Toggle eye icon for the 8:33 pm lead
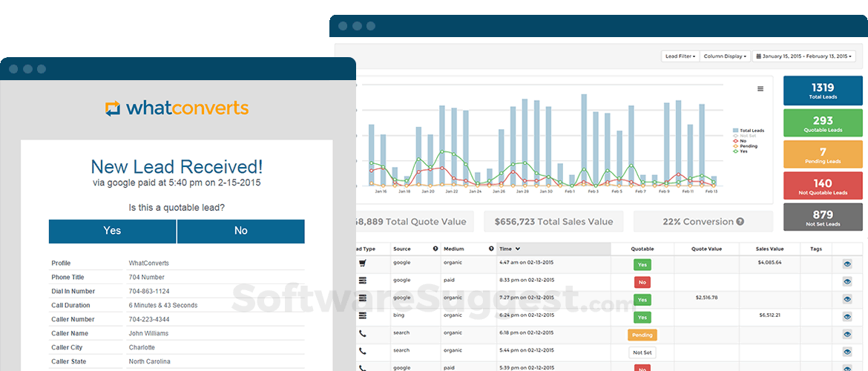This screenshot has width=868, height=371. [x=847, y=281]
